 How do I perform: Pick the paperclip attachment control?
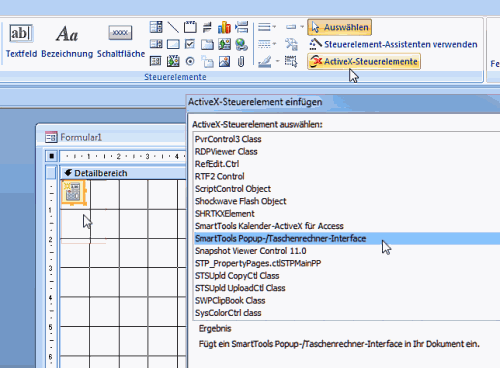pyautogui.click(x=241, y=61)
